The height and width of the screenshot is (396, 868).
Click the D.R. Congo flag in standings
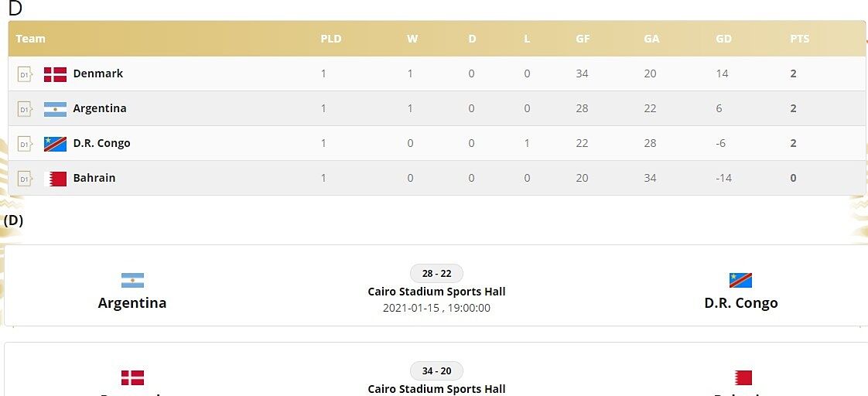pos(55,144)
